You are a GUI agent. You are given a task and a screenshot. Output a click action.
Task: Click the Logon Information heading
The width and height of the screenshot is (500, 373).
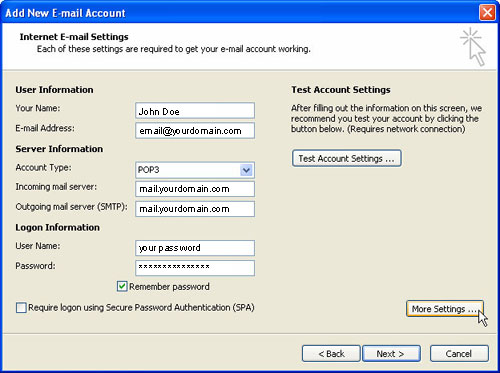[57, 227]
